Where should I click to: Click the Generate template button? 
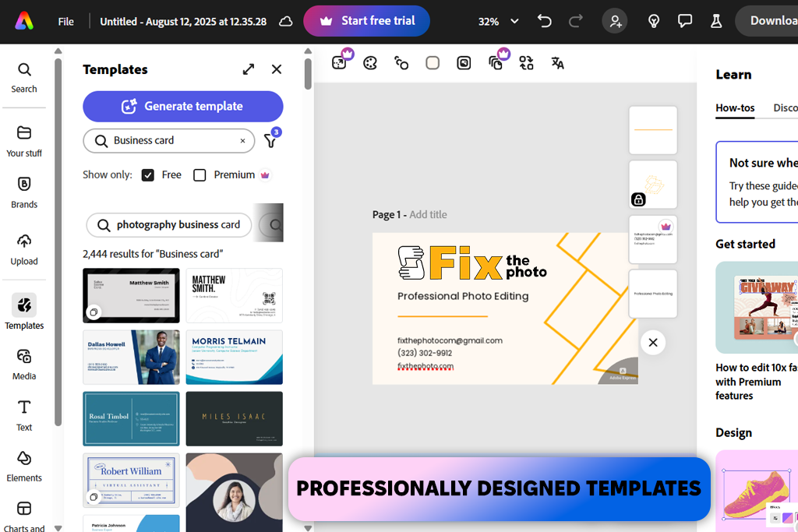182,106
